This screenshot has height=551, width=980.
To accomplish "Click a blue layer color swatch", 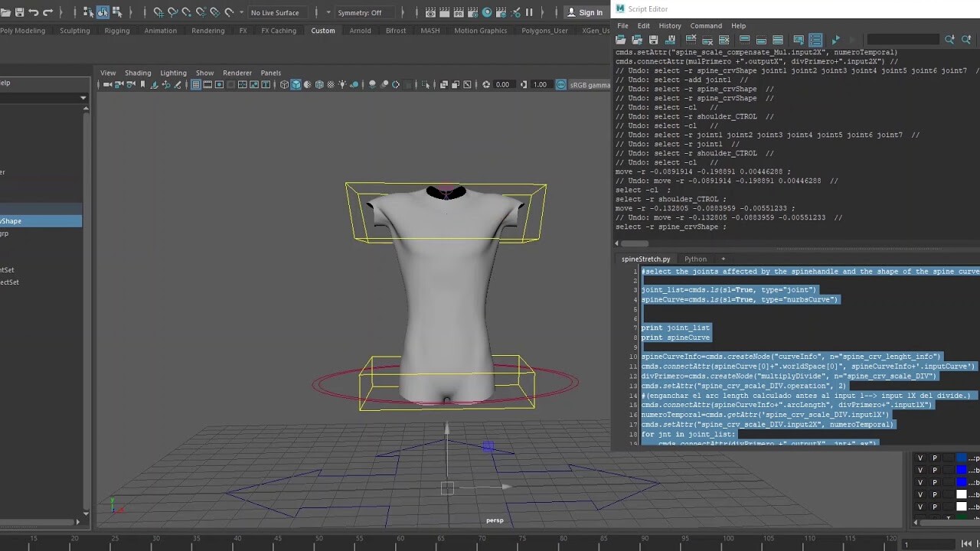I will pos(962,457).
